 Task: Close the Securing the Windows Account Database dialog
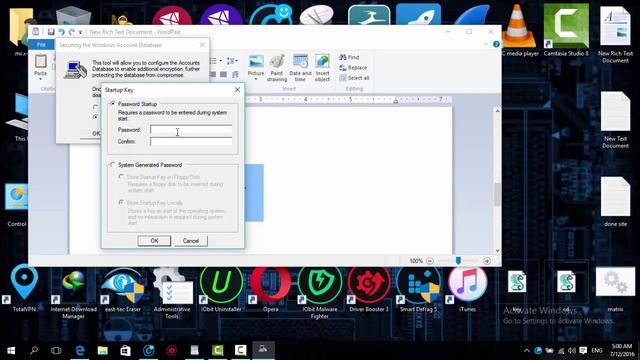(202, 45)
